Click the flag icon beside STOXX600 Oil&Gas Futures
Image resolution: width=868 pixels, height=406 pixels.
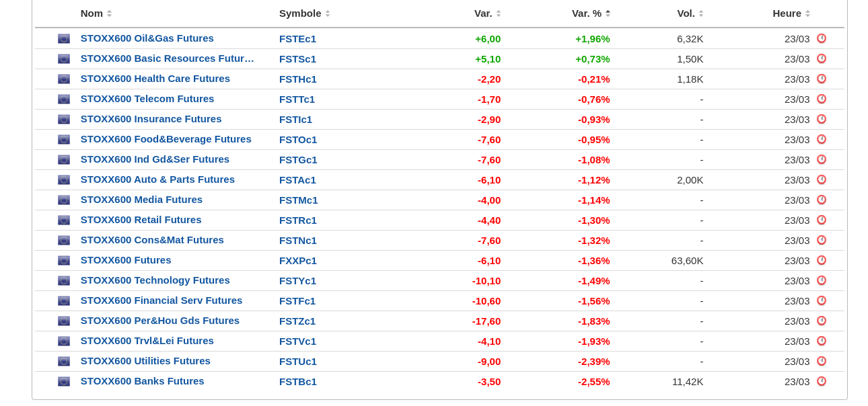(x=64, y=39)
